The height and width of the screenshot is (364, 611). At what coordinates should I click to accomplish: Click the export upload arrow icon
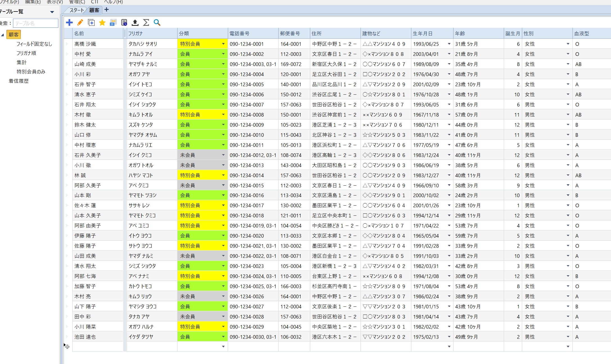point(135,22)
